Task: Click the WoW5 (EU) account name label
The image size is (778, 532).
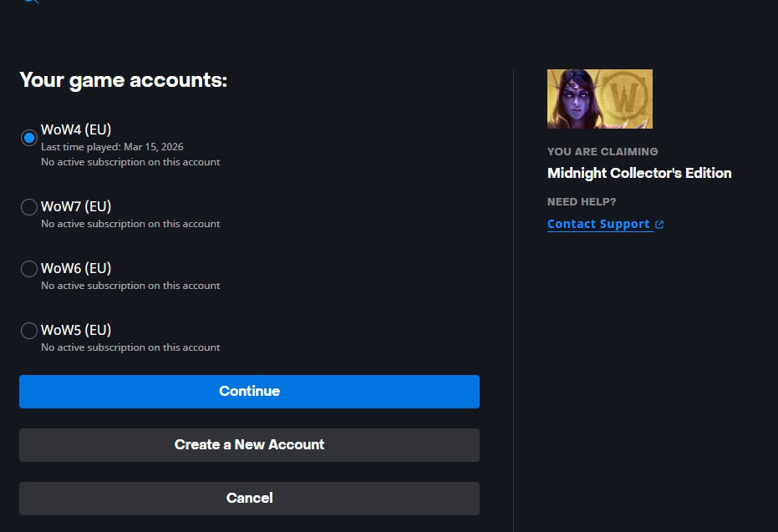Action: [x=76, y=330]
